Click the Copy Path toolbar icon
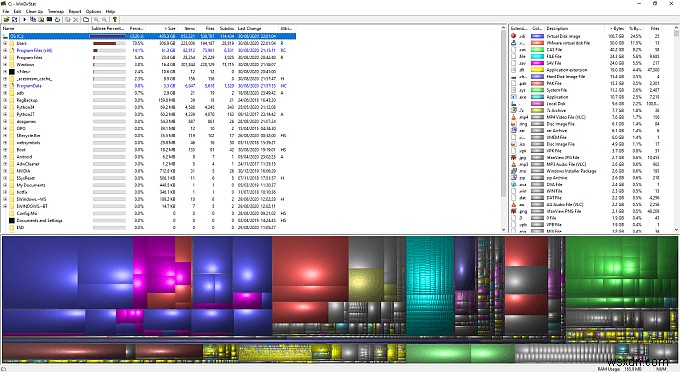Viewport: 680px width, 372px height. pos(33,20)
